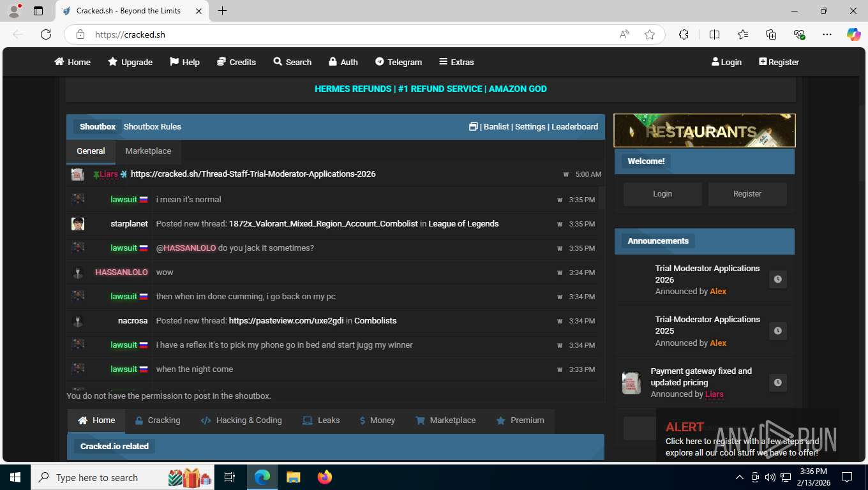Add page to favorites star icon
Viewport: 868px width, 490px height.
pos(650,34)
